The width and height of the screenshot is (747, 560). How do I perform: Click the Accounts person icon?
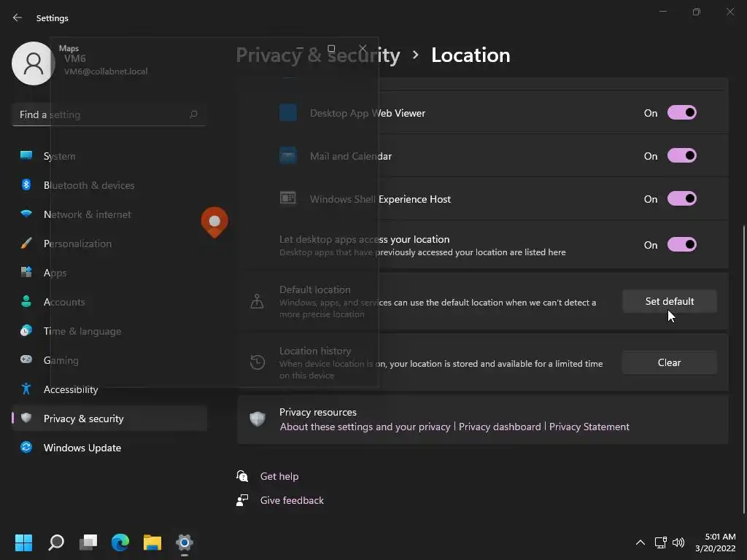point(26,301)
